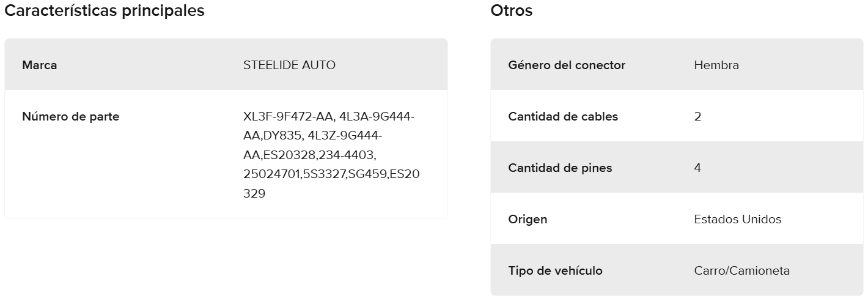Select the "Tipo de vehículo" label
The width and height of the screenshot is (868, 301).
pos(555,270)
